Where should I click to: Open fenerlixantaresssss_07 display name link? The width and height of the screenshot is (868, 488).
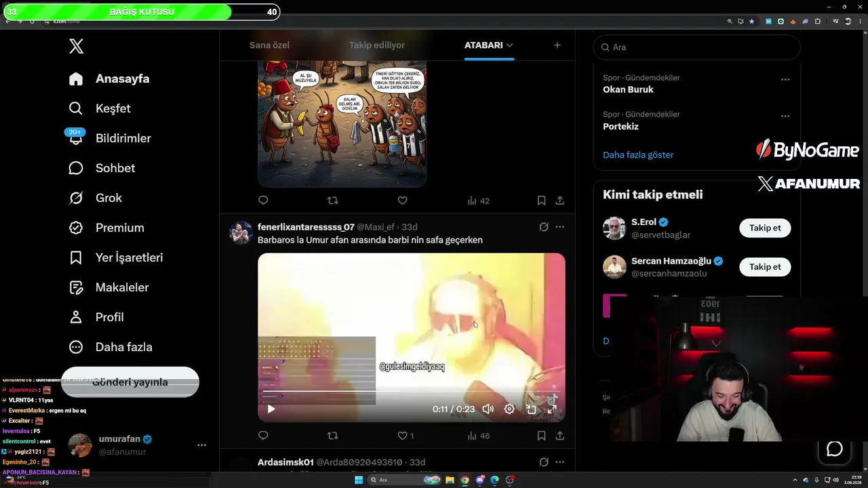pyautogui.click(x=306, y=227)
